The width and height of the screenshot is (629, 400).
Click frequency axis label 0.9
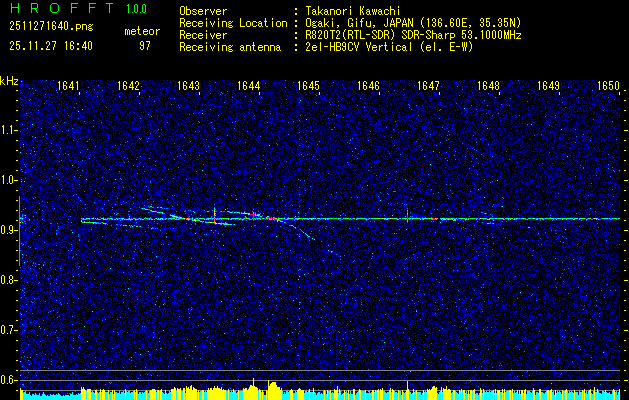click(8, 230)
